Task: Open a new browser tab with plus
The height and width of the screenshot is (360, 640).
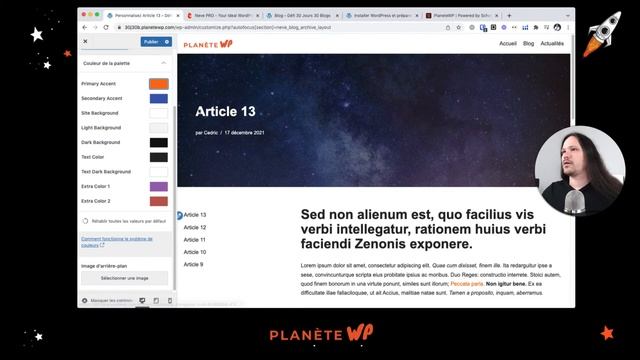Action: [x=509, y=16]
